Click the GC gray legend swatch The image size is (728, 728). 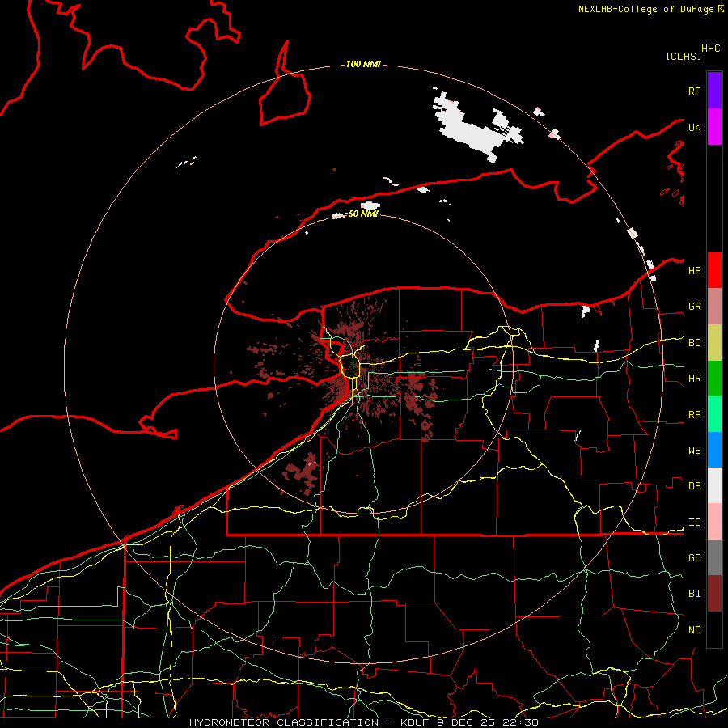pos(714,557)
